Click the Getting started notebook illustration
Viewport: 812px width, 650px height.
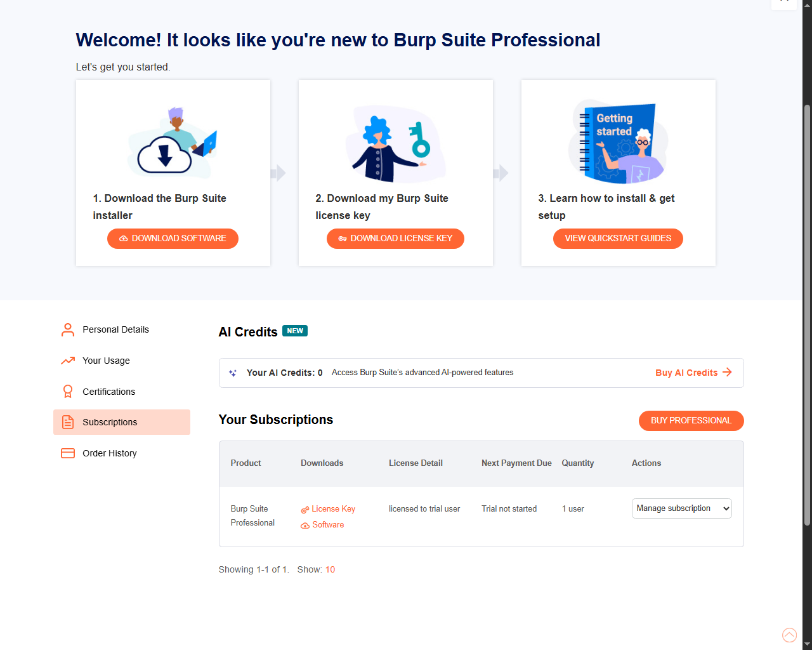618,142
